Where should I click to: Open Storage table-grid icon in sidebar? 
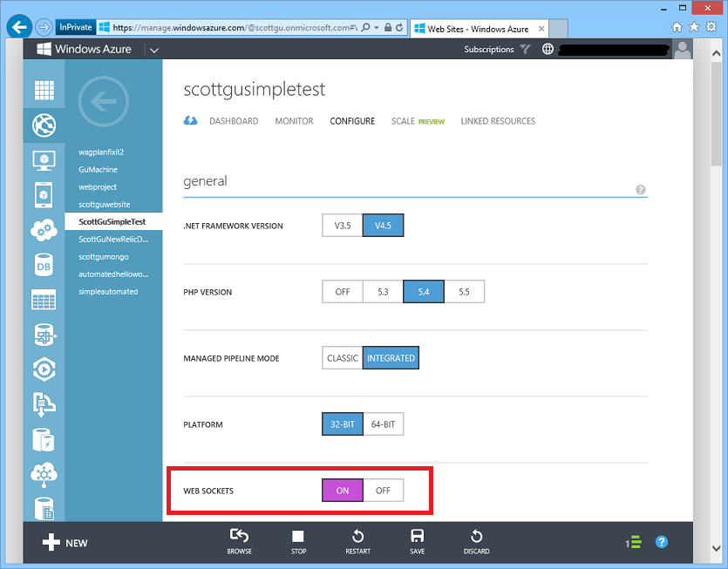click(44, 300)
